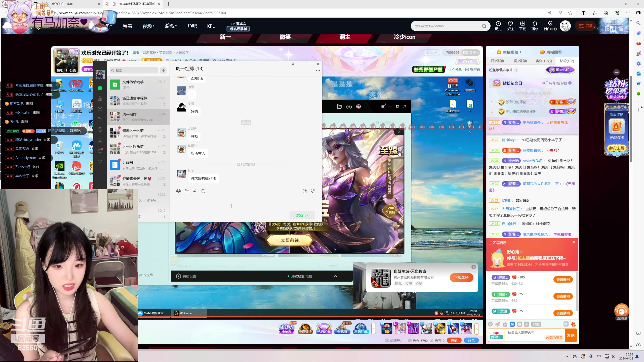Click 背包 backpack button
Screen dimensions: 644x362
(x=471, y=340)
